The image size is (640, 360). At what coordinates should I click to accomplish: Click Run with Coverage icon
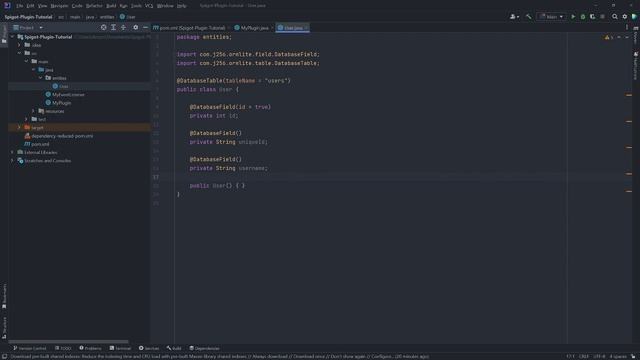pyautogui.click(x=593, y=17)
